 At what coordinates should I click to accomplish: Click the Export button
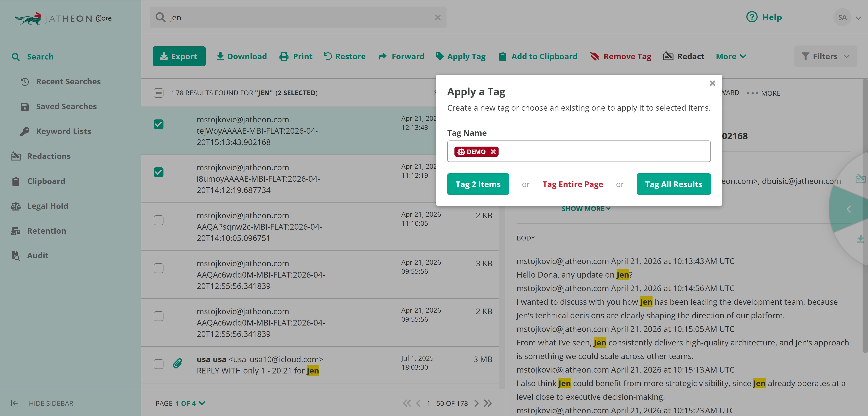pos(179,56)
